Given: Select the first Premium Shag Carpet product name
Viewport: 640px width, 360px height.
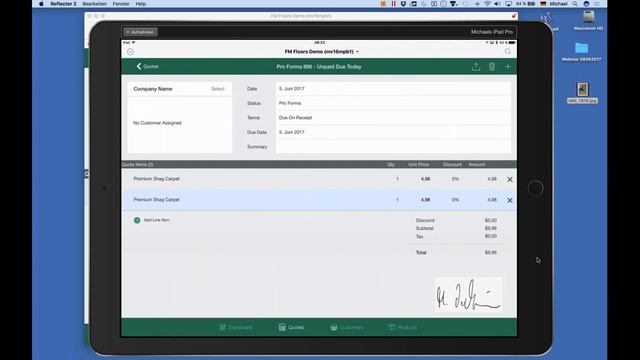Looking at the screenshot, I should pos(156,179).
